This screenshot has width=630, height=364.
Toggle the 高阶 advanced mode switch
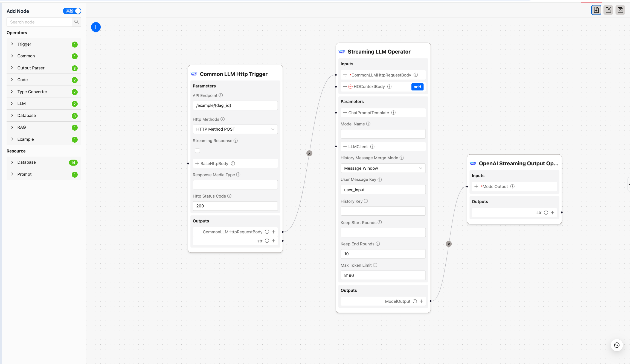pyautogui.click(x=72, y=11)
